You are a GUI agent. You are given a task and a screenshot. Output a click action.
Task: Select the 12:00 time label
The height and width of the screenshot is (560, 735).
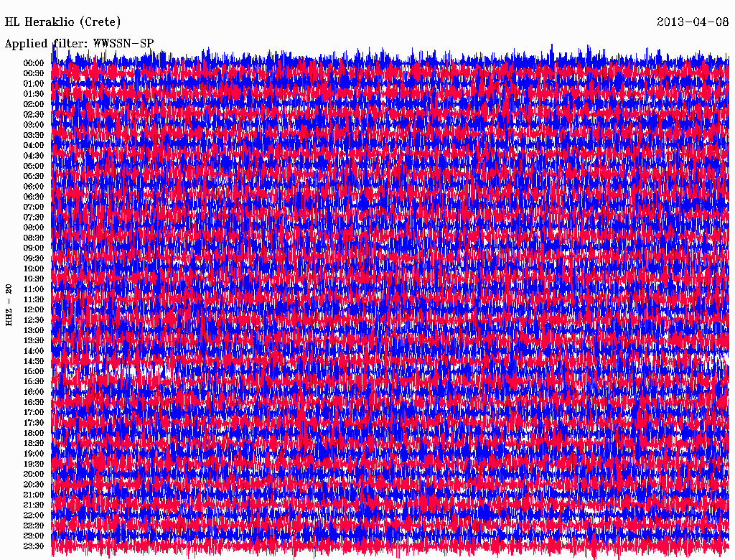tap(33, 309)
